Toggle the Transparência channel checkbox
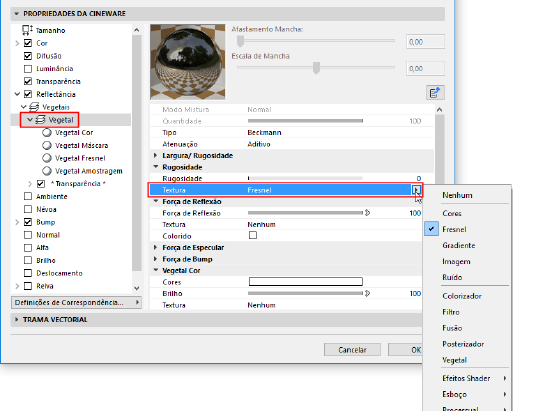Image resolution: width=540 pixels, height=411 pixels. coord(28,81)
